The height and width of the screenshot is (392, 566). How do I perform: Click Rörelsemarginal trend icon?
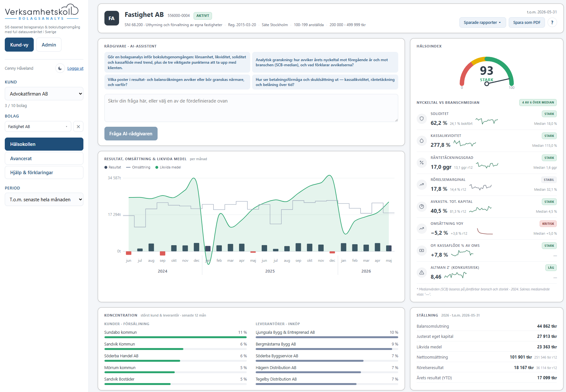[x=421, y=185]
